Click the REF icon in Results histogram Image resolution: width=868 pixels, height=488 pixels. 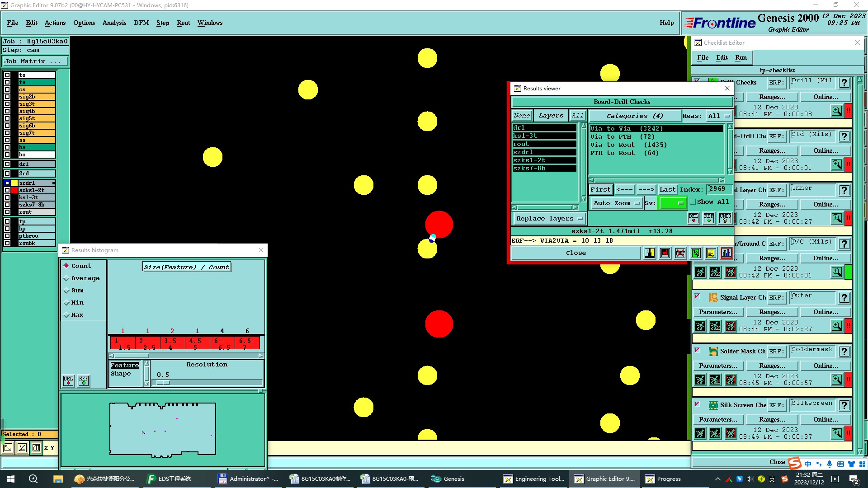click(x=84, y=381)
